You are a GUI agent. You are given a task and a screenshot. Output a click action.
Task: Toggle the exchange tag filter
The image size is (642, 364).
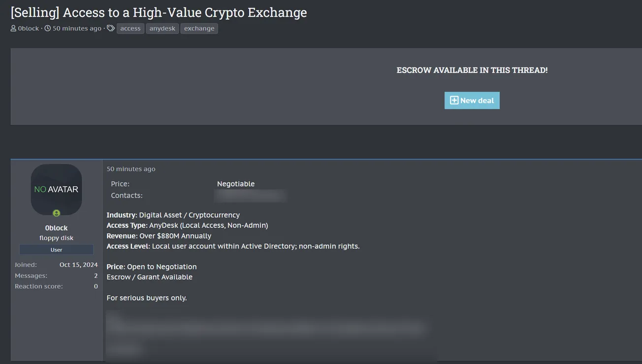click(x=199, y=28)
